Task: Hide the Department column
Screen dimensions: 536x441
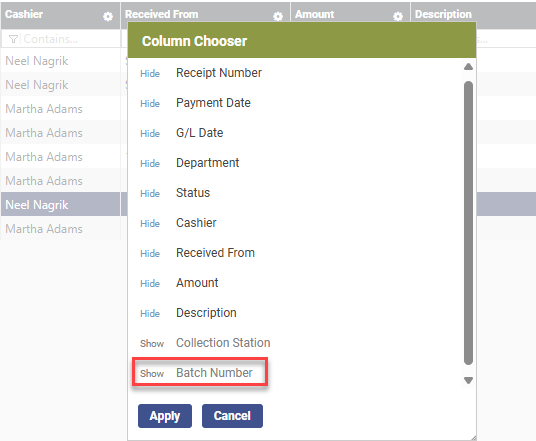Action: (150, 163)
